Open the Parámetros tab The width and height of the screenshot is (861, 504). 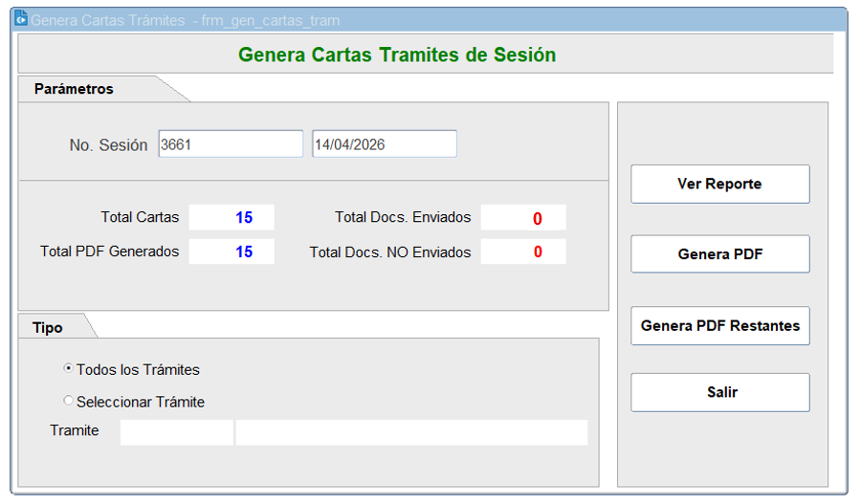75,89
